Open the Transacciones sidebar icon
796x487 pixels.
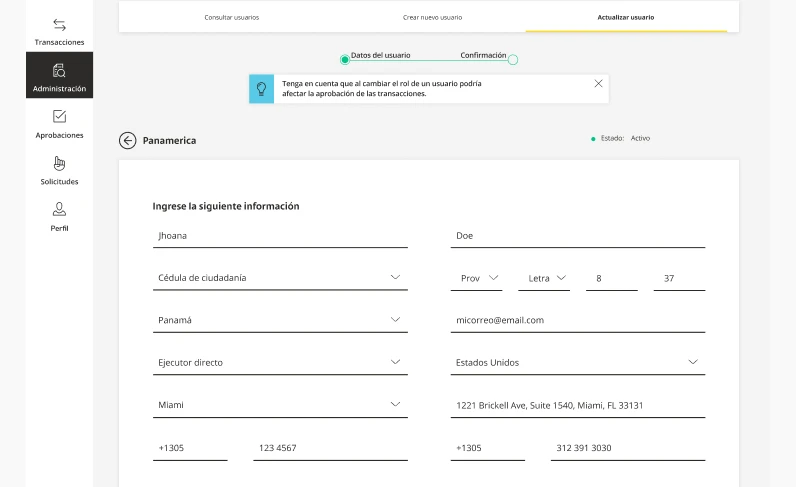pos(59,25)
